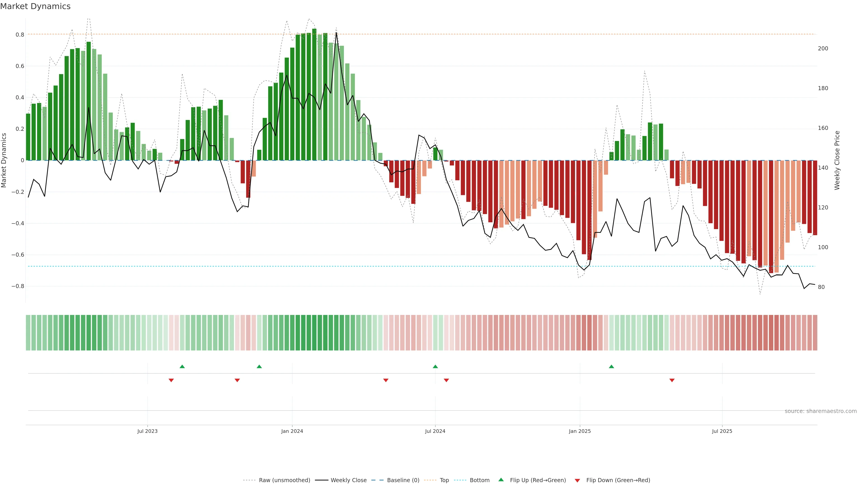Click the 200 tick on right price axis
The width and height of the screenshot is (868, 488).
tap(823, 49)
